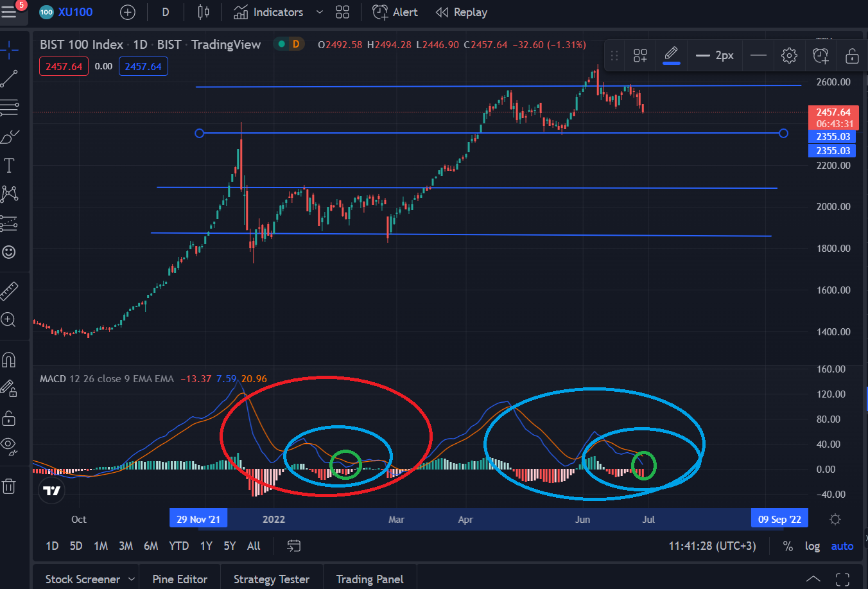Click the TradingView logo on the chart

pos(51,491)
